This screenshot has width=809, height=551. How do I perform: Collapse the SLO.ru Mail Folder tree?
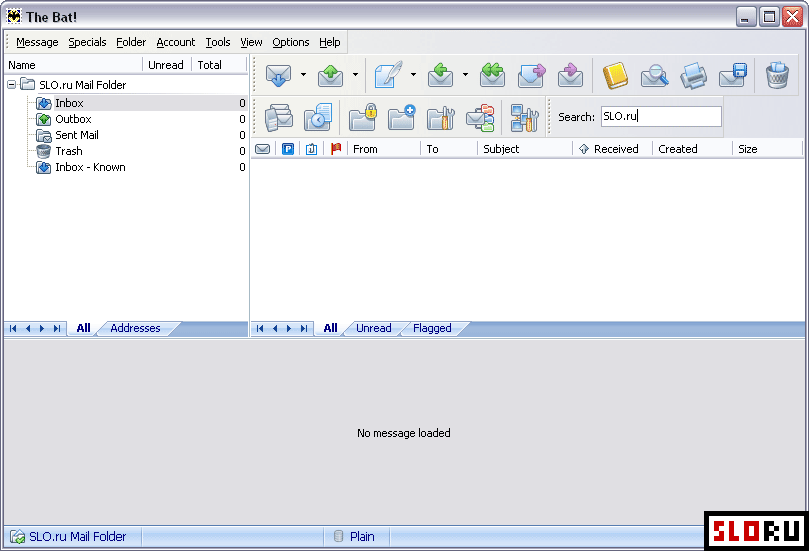pyautogui.click(x=11, y=85)
